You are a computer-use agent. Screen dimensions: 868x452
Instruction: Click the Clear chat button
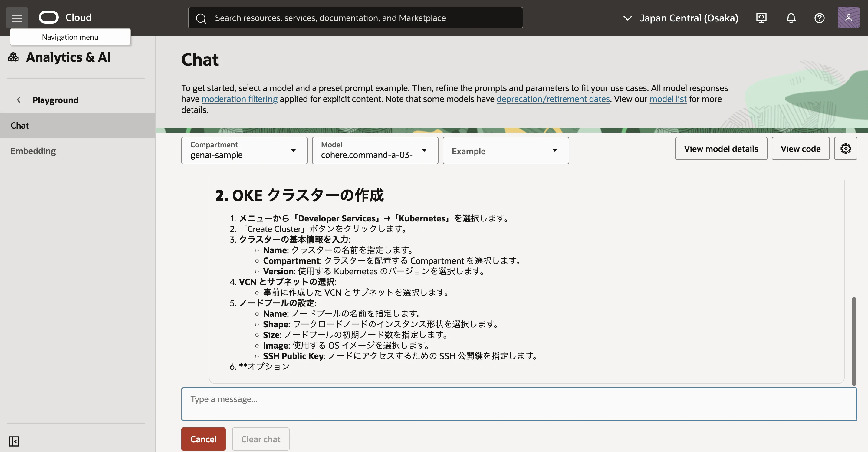pos(261,439)
